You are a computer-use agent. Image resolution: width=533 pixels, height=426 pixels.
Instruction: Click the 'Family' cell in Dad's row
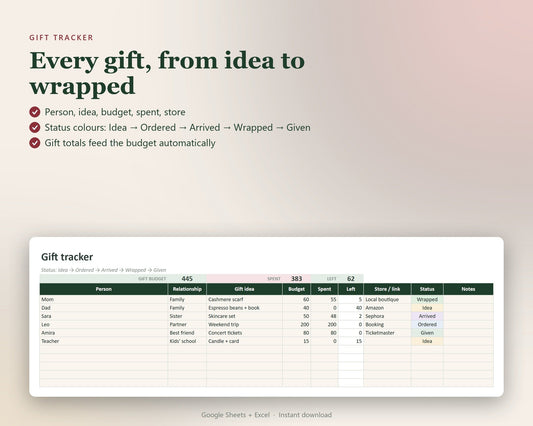click(187, 308)
